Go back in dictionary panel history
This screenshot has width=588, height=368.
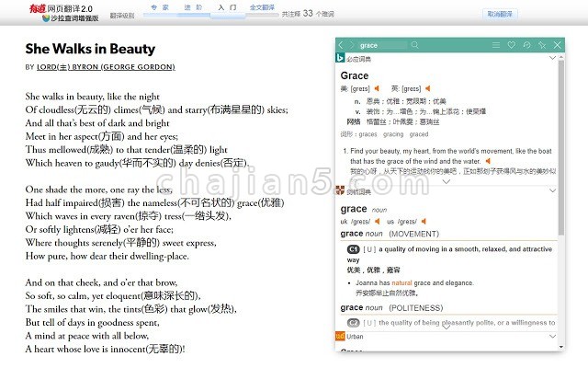(x=341, y=45)
